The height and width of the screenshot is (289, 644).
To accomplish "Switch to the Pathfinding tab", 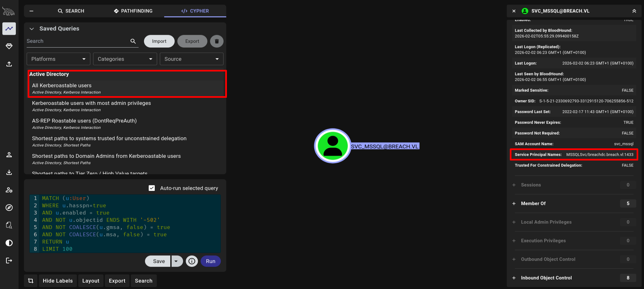I will 133,11.
